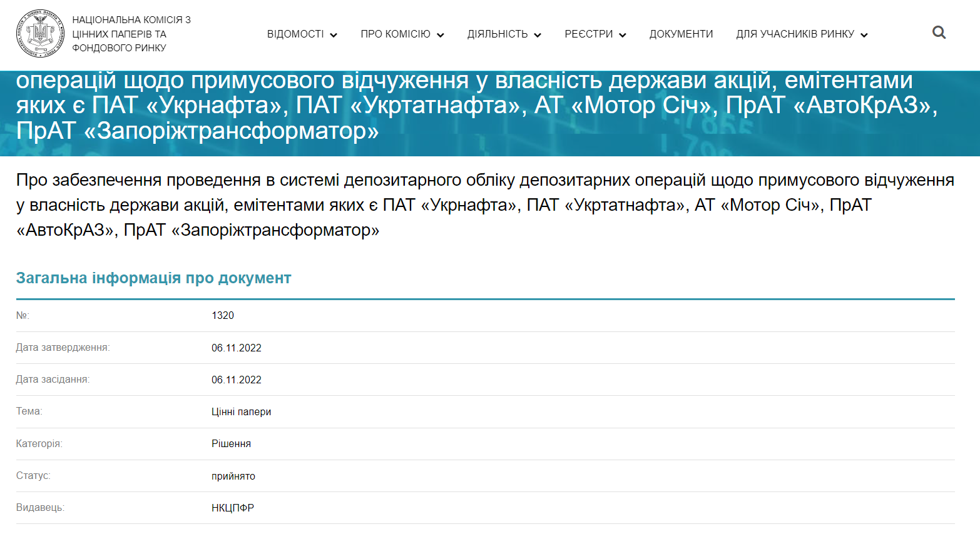Click the Цінні папери topic value
The width and height of the screenshot is (980, 534).
241,412
